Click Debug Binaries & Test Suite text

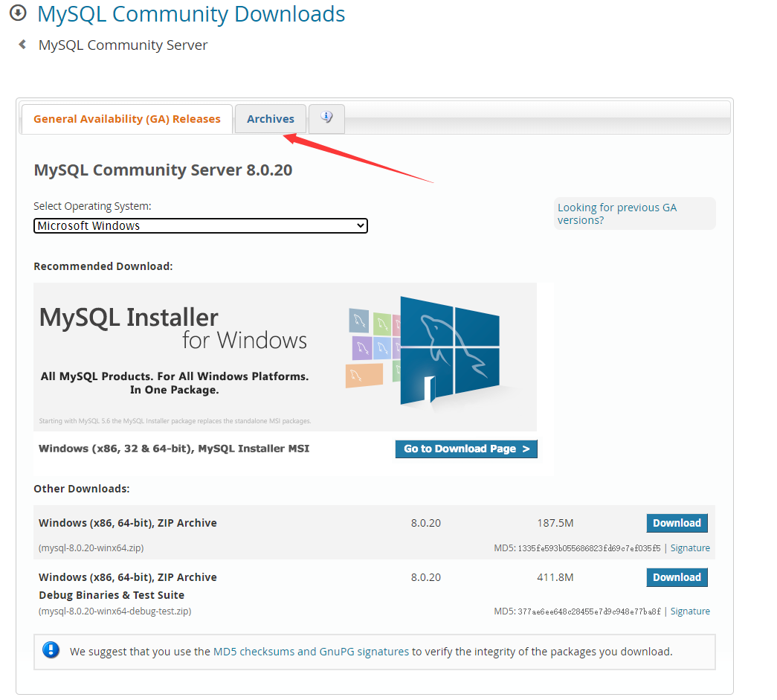click(x=112, y=595)
